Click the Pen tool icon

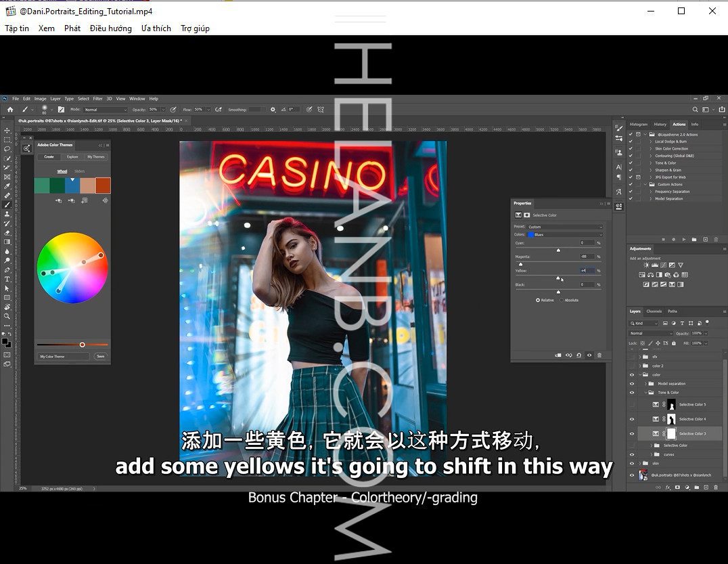[7, 269]
